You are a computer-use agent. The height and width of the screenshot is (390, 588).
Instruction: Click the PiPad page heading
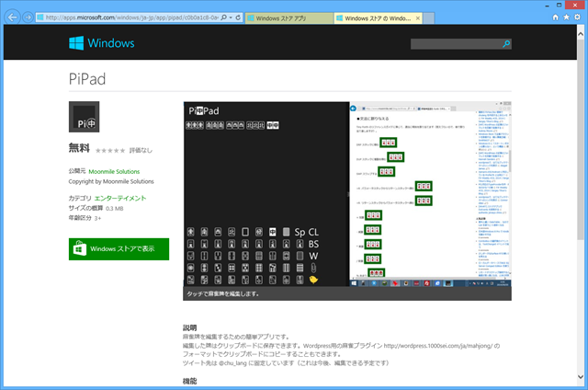(87, 79)
